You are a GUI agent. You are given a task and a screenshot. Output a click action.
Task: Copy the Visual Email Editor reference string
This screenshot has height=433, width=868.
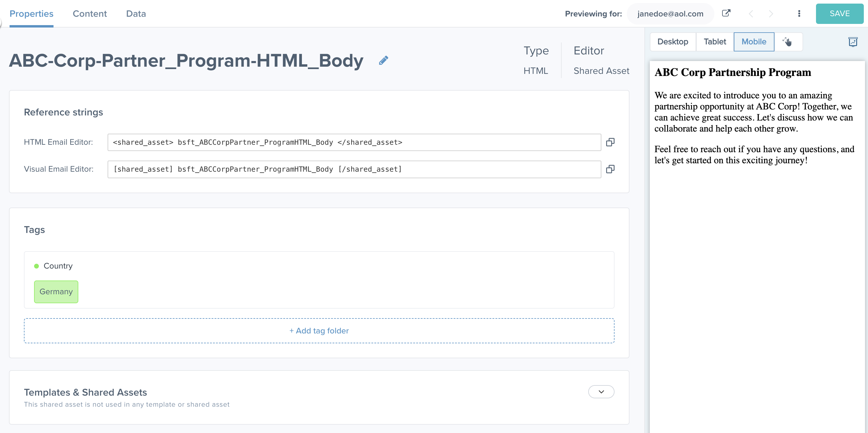pyautogui.click(x=611, y=169)
